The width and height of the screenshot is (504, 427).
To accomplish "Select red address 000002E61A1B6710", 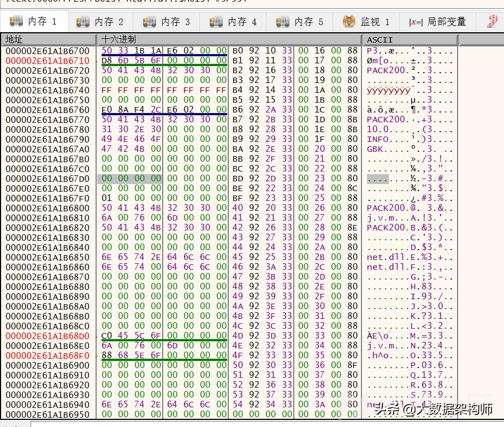I will [x=48, y=60].
